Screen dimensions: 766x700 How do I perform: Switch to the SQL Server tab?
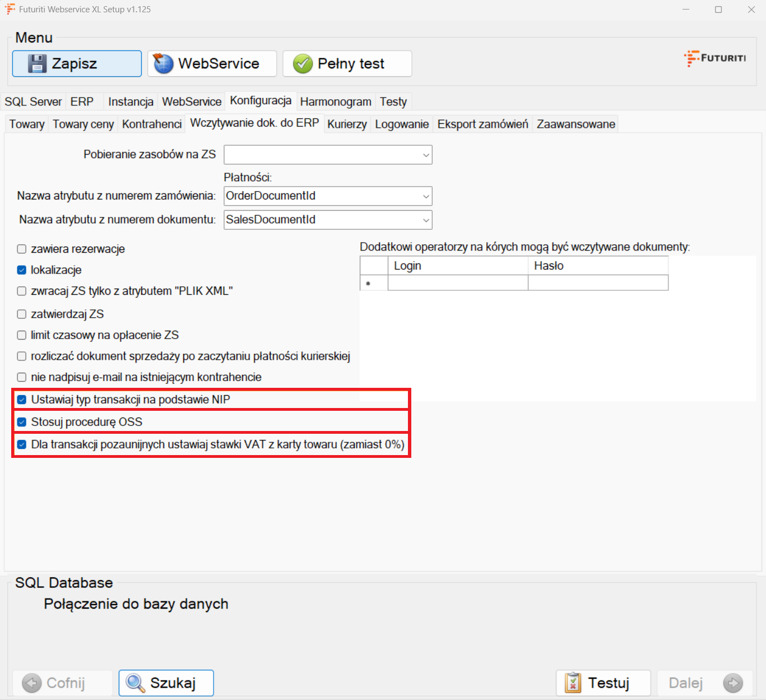click(33, 102)
